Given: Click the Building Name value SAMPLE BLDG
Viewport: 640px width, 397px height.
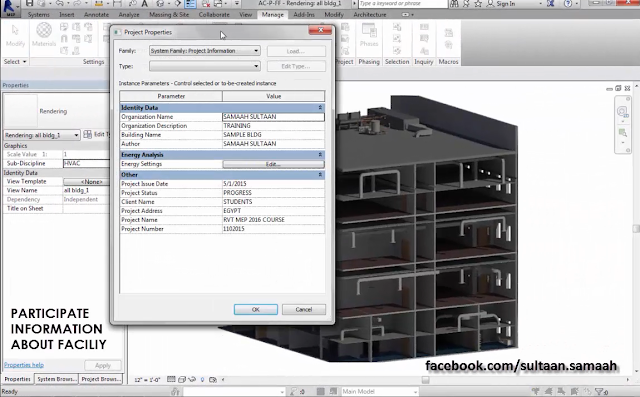Looking at the screenshot, I should coord(242,135).
